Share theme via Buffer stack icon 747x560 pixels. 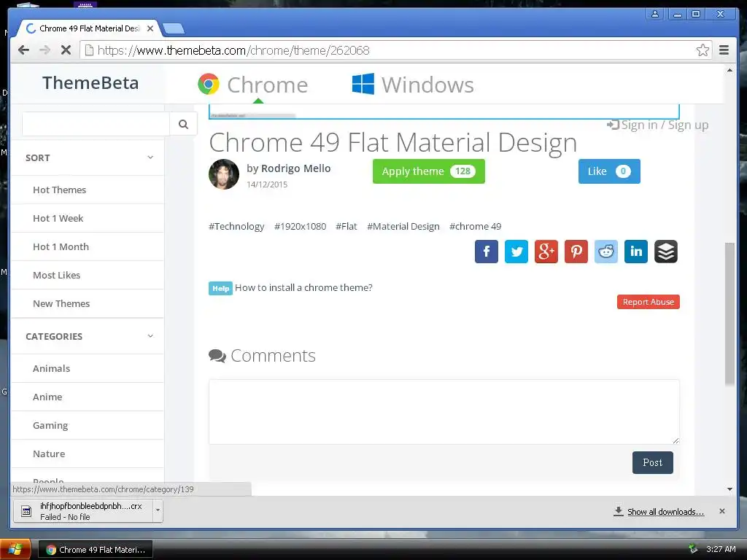[666, 252]
